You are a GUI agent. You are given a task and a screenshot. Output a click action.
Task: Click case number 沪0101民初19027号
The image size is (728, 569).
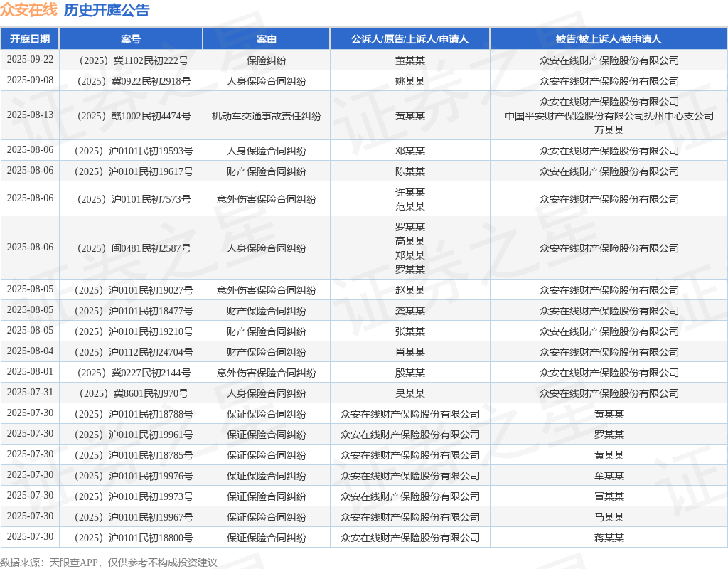[134, 290]
